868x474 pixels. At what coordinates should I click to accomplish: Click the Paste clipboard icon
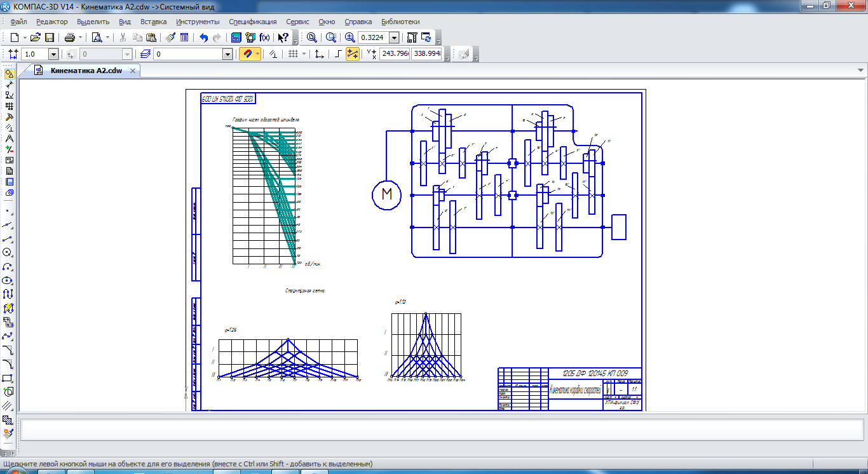[151, 37]
